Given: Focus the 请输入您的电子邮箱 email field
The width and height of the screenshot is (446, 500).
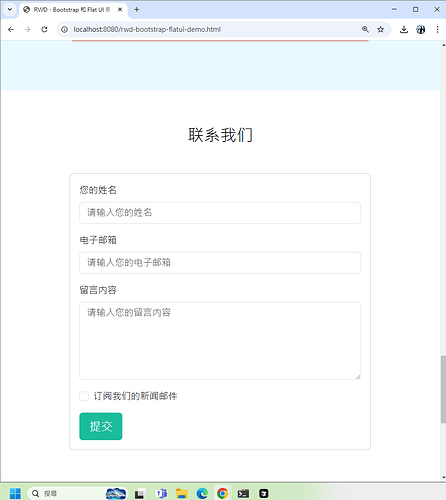Looking at the screenshot, I should point(220,263).
